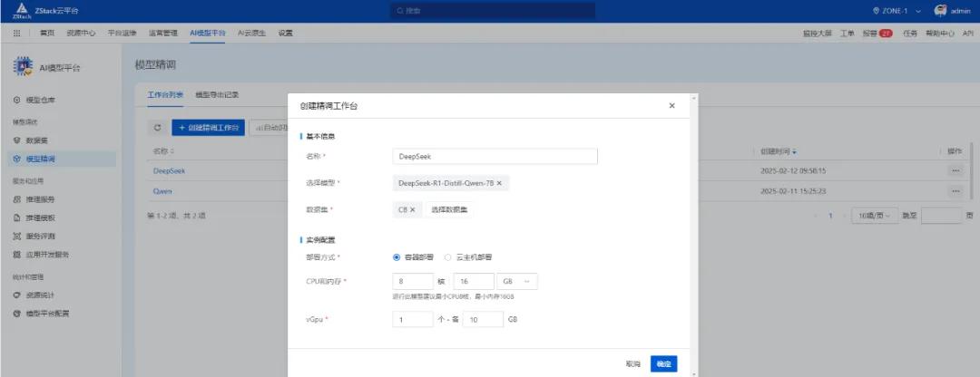Click the alarm count badge 27

pos(886,34)
